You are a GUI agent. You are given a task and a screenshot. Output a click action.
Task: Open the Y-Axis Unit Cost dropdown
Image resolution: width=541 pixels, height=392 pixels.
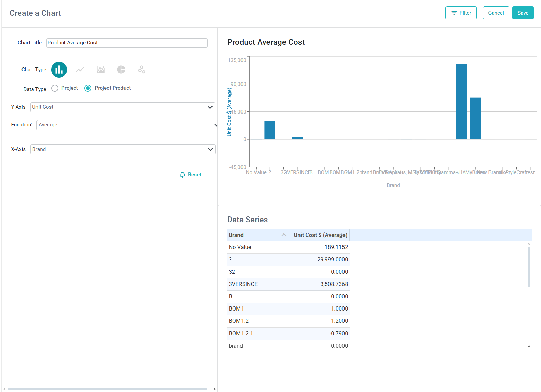point(123,107)
